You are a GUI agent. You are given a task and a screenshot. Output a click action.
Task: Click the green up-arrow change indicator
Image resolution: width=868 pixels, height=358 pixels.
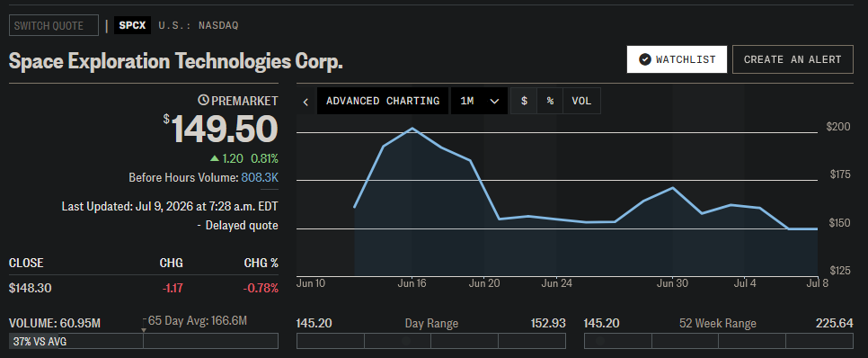pyautogui.click(x=215, y=158)
